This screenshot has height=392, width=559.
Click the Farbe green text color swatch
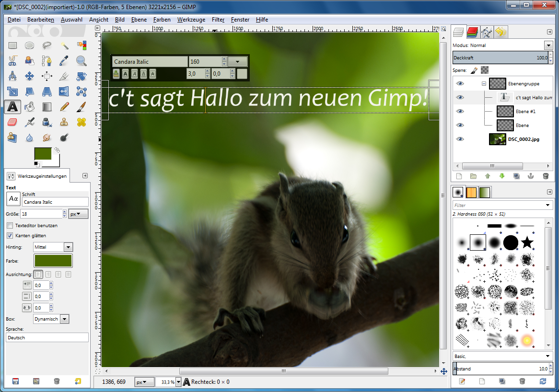pyautogui.click(x=53, y=261)
